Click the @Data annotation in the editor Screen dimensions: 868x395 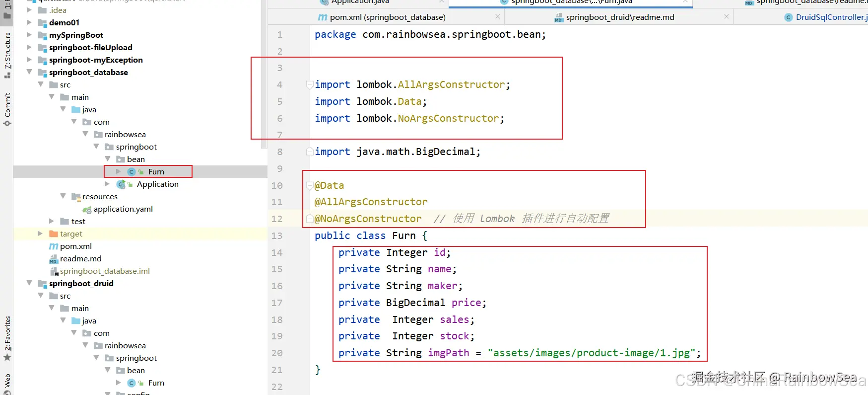pos(329,185)
